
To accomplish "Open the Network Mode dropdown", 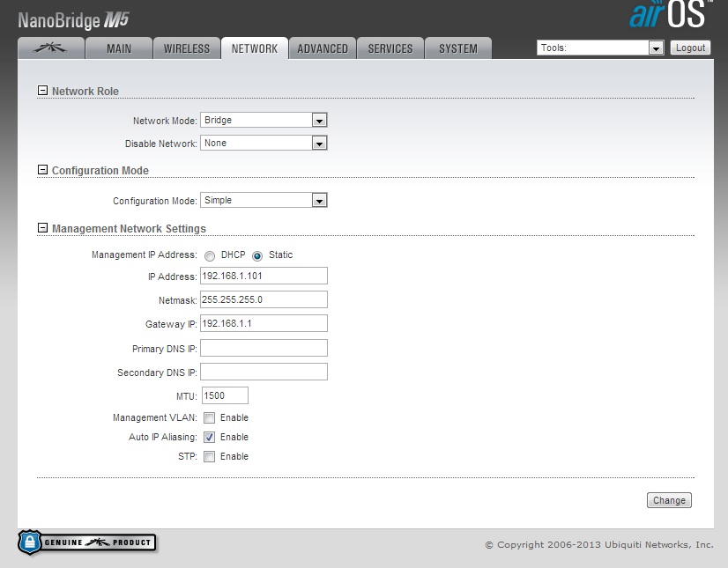I will (264, 120).
